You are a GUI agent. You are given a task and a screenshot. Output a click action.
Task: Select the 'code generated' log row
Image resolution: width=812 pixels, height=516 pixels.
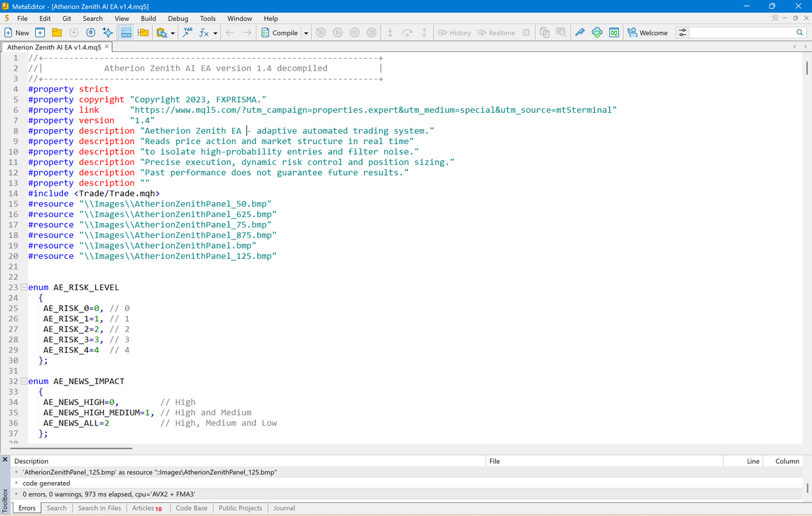(x=406, y=483)
